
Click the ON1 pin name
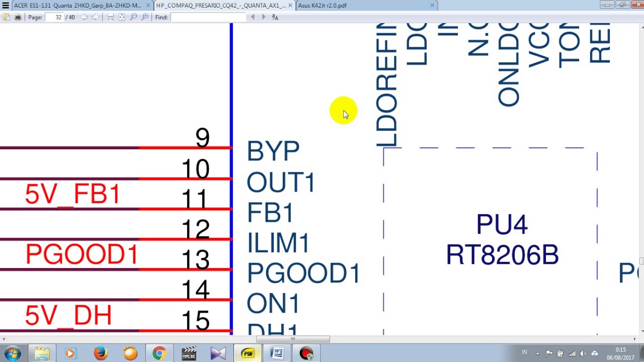[x=273, y=304]
